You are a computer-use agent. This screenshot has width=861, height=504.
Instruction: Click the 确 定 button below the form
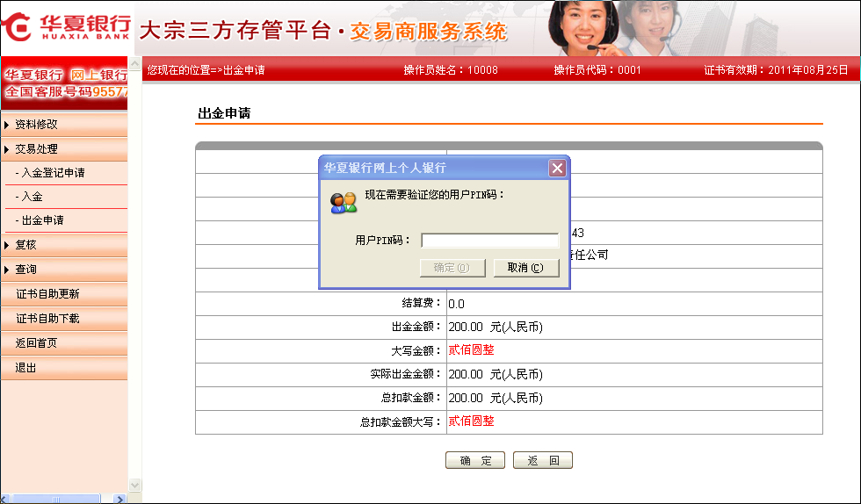tap(475, 460)
